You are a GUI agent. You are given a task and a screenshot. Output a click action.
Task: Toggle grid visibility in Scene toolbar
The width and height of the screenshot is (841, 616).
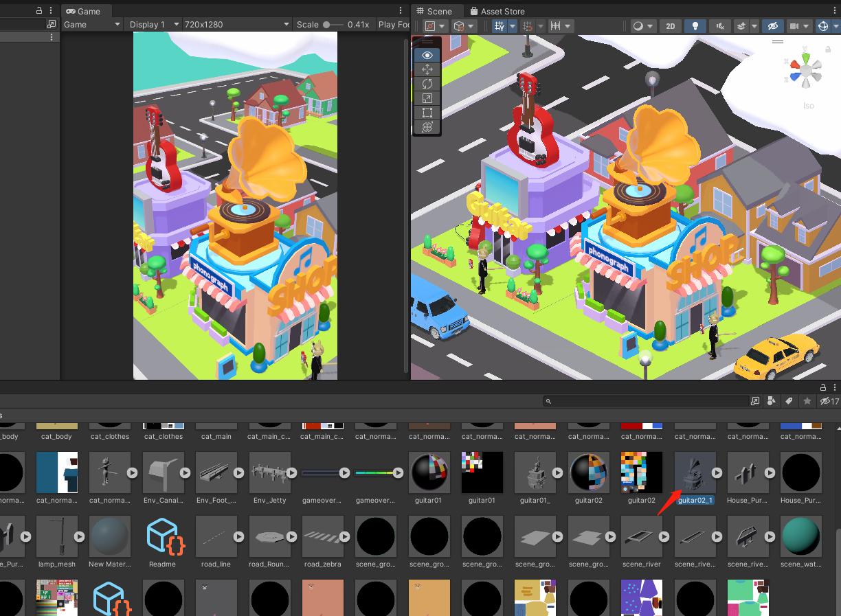[500, 26]
